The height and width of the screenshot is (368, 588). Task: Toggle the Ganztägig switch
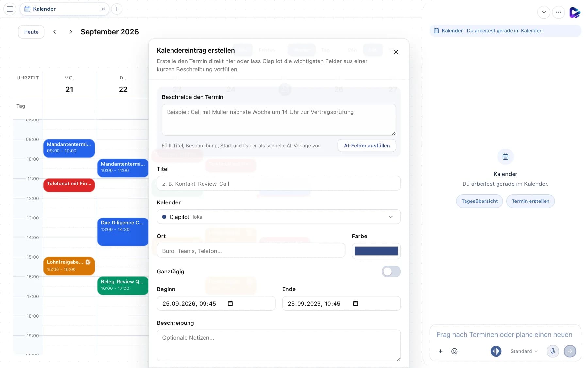391,272
